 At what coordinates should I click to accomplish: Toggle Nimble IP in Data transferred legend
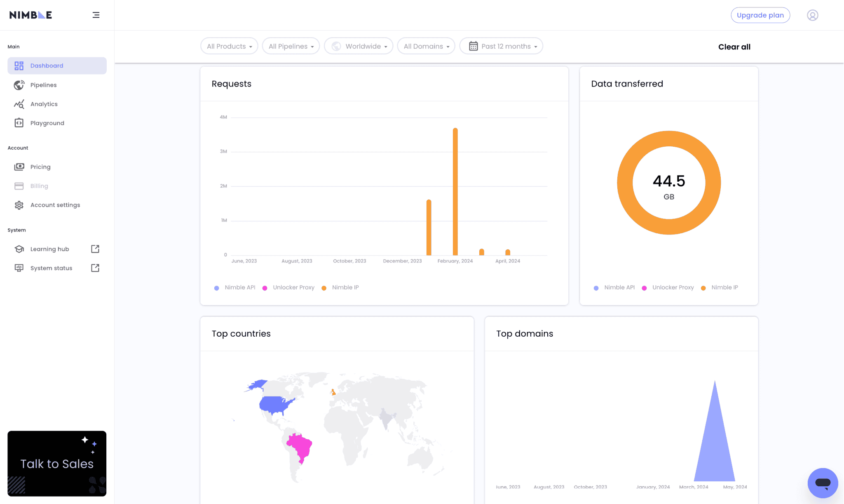click(x=720, y=288)
